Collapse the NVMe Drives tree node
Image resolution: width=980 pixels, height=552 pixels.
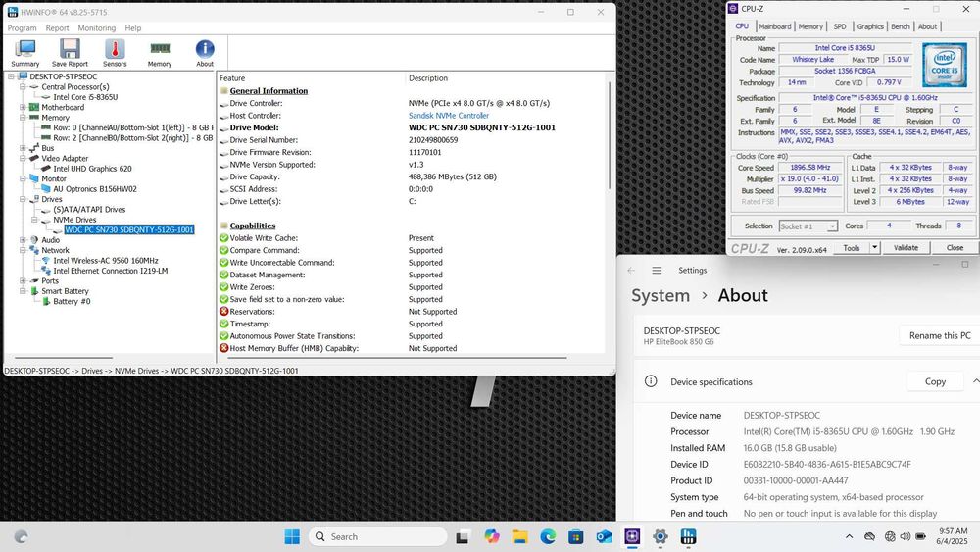(x=34, y=220)
